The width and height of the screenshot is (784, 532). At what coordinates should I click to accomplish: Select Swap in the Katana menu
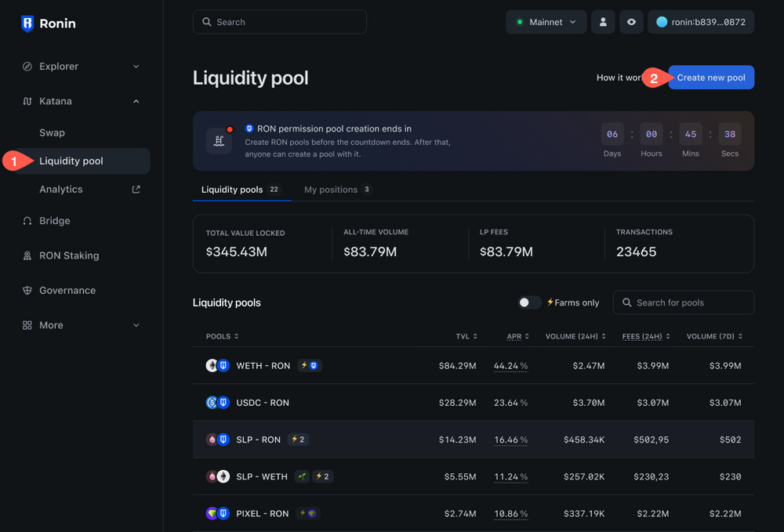(x=53, y=132)
